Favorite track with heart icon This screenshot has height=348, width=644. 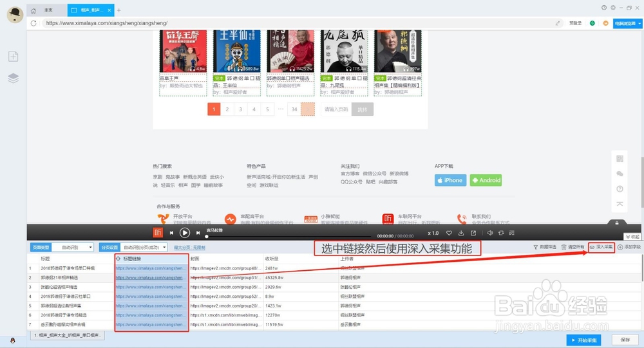449,233
